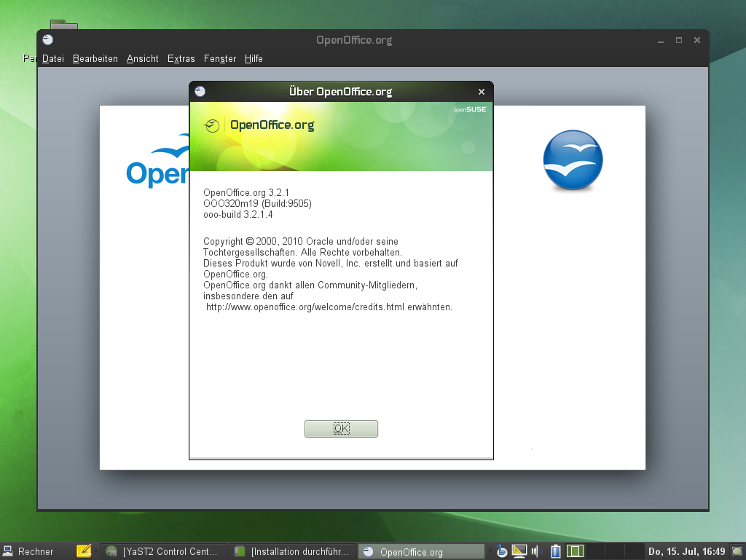Click the volume speaker icon in tray

click(538, 551)
